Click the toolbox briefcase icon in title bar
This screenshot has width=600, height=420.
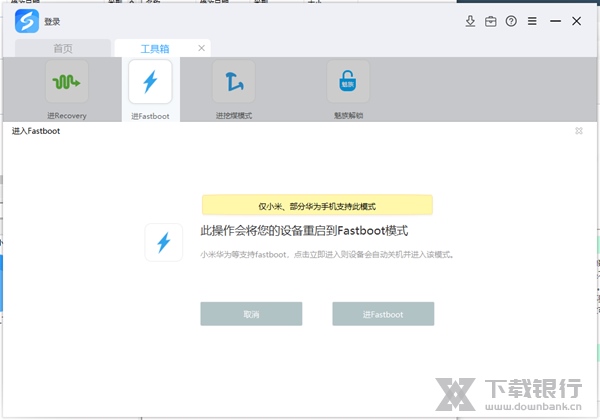pos(491,21)
